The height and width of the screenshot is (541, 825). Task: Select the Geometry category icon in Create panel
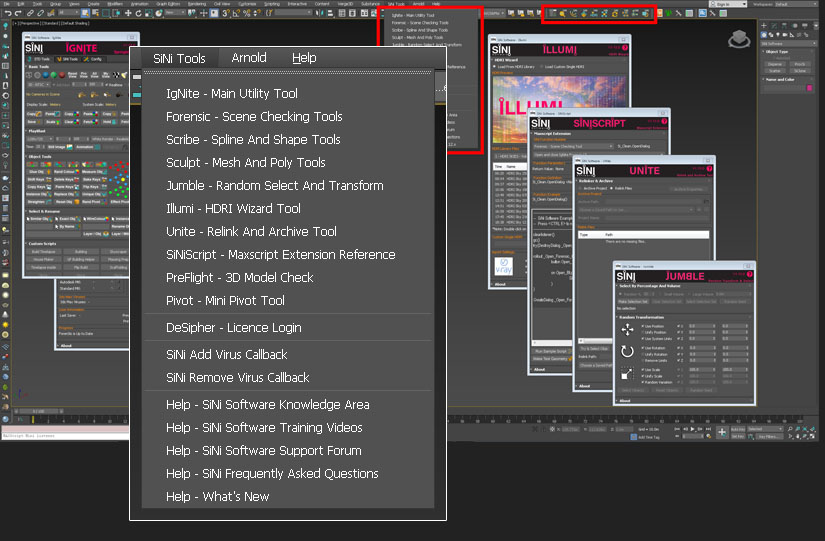[764, 35]
